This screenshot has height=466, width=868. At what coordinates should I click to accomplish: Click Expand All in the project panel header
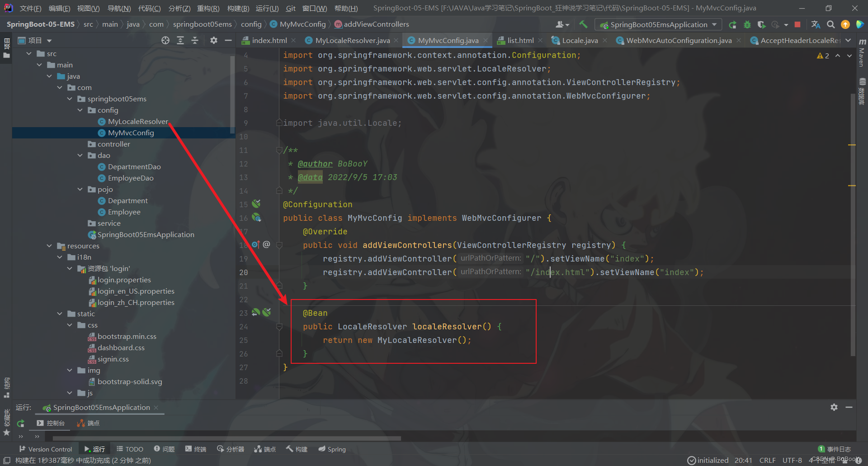tap(180, 40)
